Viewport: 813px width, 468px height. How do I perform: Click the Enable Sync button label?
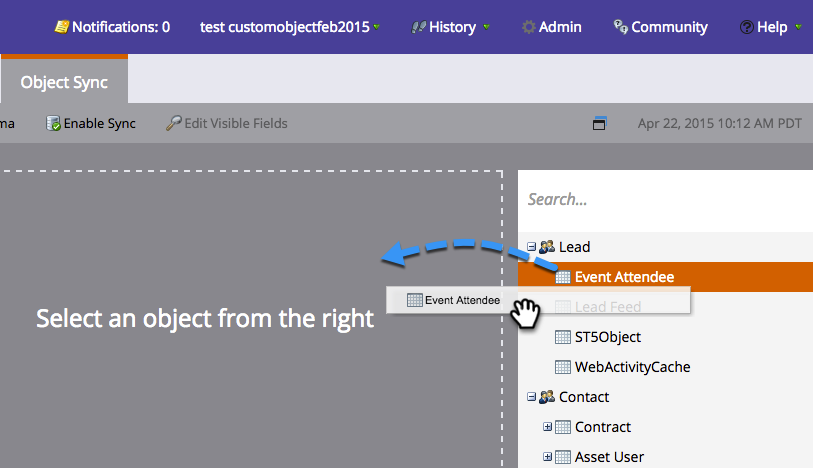coord(100,123)
